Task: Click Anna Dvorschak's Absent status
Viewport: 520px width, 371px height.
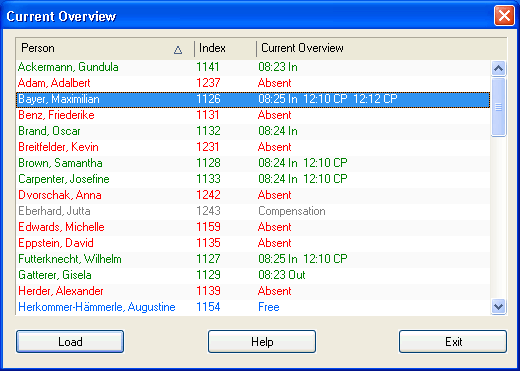Action: click(275, 195)
